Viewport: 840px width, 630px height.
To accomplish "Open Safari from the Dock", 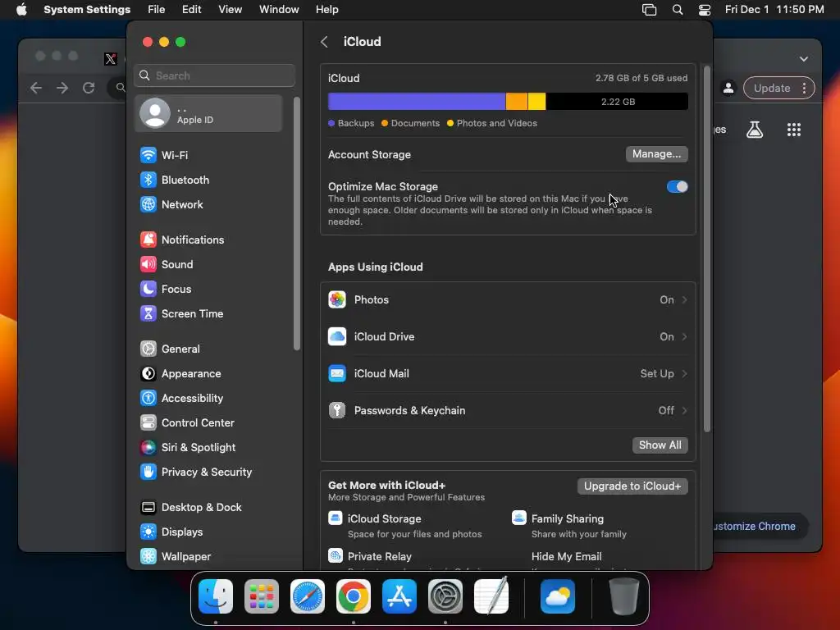I will pos(308,596).
